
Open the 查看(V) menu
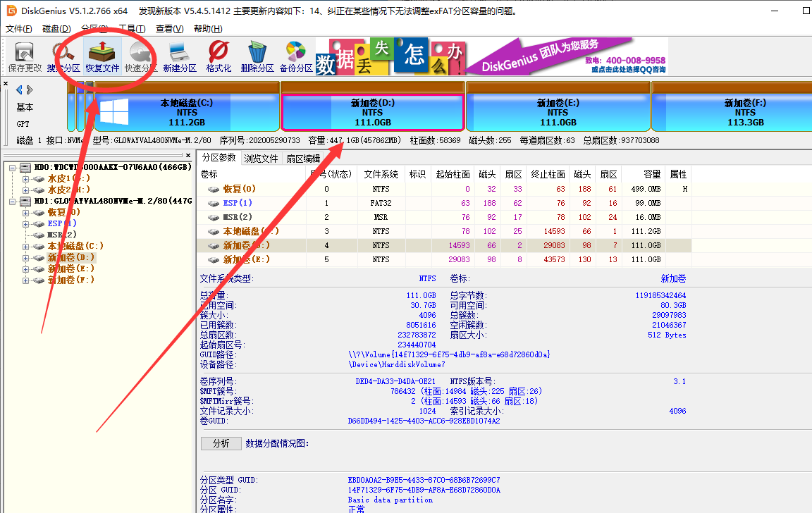(x=170, y=28)
